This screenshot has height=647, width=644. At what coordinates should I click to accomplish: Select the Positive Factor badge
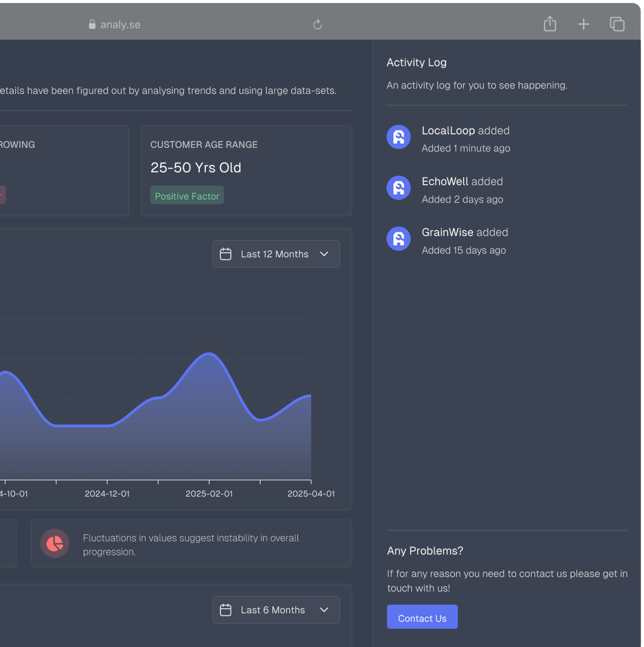[187, 196]
